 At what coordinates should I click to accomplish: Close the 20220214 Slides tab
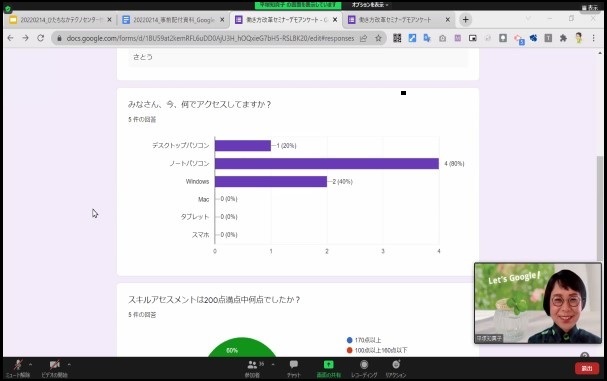pos(109,20)
